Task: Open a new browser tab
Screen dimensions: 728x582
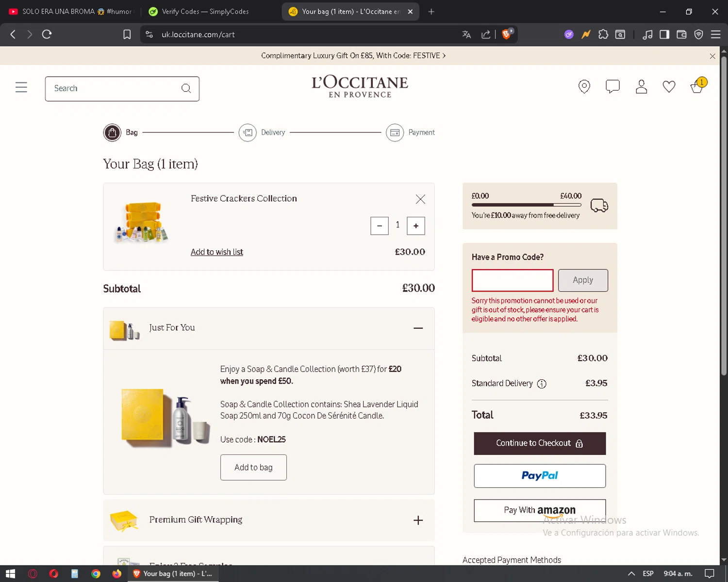Action: [x=431, y=12]
